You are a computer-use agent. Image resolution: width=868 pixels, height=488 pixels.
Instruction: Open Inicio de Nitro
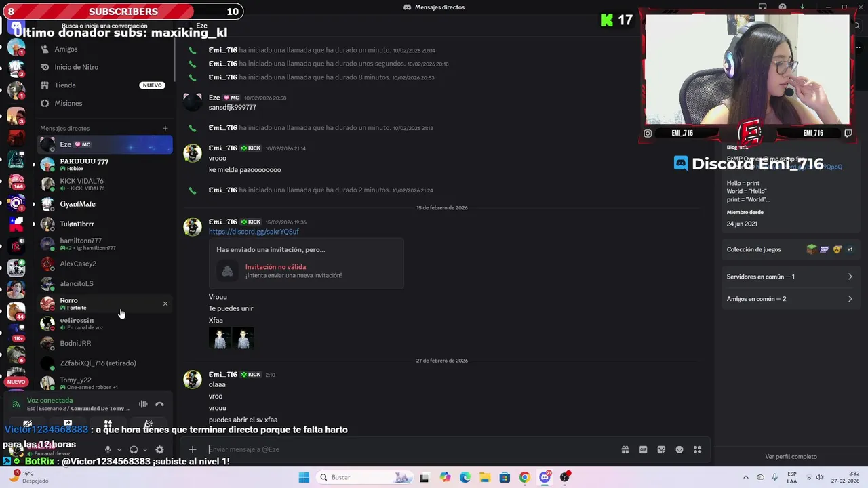point(104,67)
